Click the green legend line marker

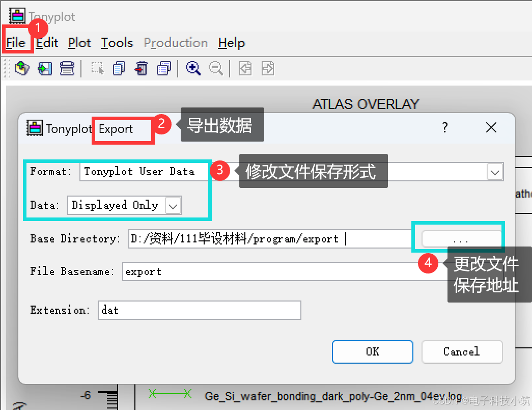(x=170, y=394)
